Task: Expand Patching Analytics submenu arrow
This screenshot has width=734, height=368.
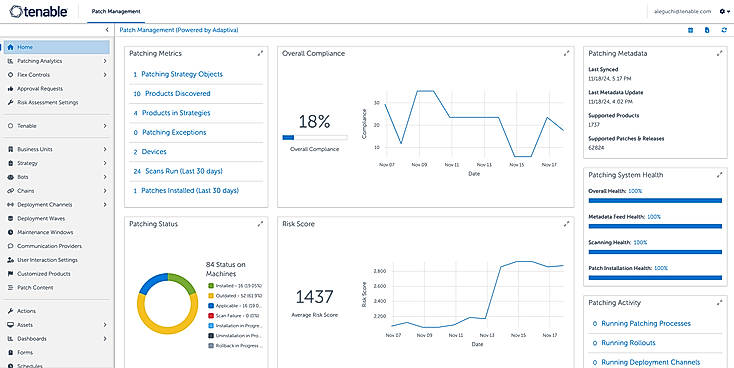Action: pyautogui.click(x=105, y=61)
